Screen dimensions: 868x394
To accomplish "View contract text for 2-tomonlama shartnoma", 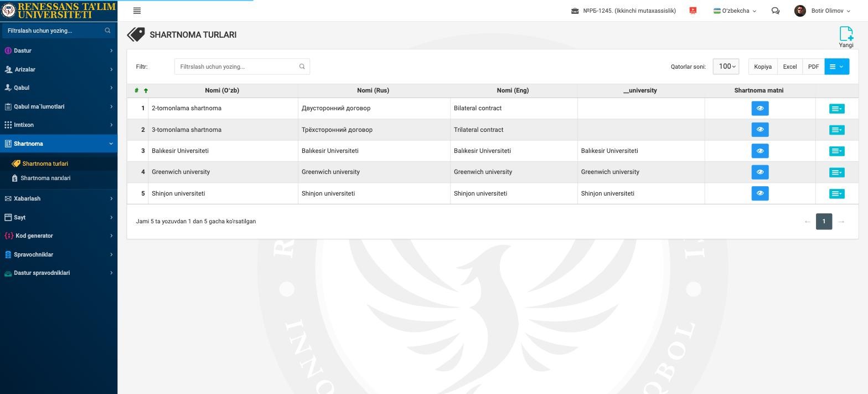I will (759, 108).
